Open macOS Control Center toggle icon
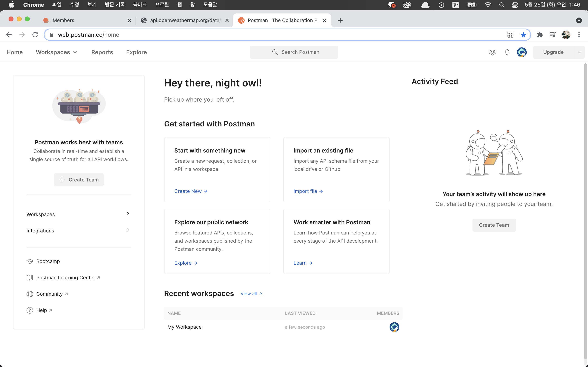The image size is (588, 367). (x=515, y=5)
